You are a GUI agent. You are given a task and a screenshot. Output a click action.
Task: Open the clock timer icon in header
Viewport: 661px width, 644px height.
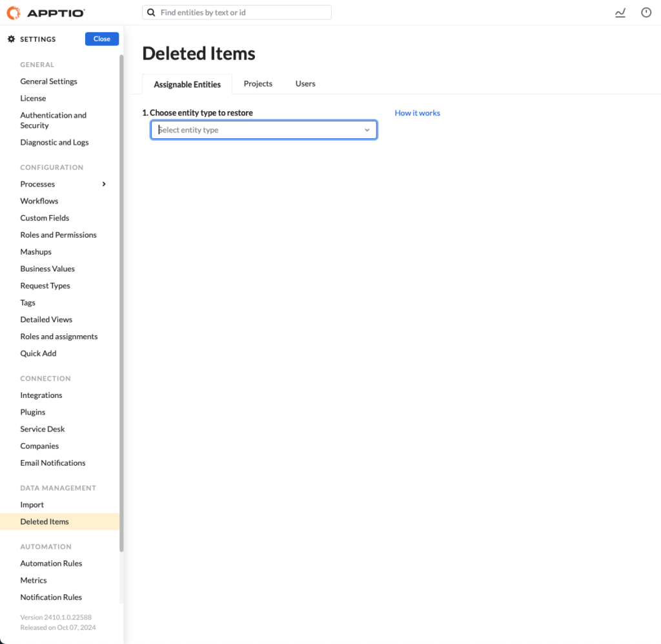tap(646, 13)
